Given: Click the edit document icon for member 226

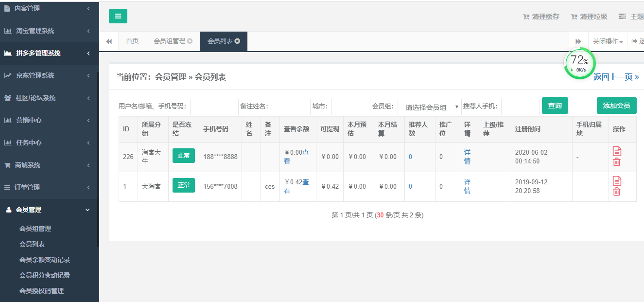Looking at the screenshot, I should coord(617,151).
